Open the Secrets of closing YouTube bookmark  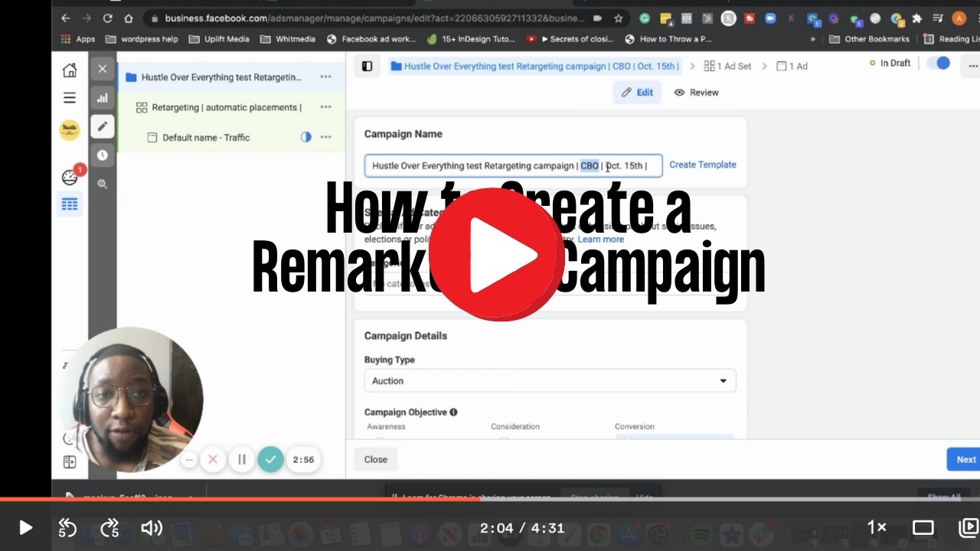tap(571, 39)
